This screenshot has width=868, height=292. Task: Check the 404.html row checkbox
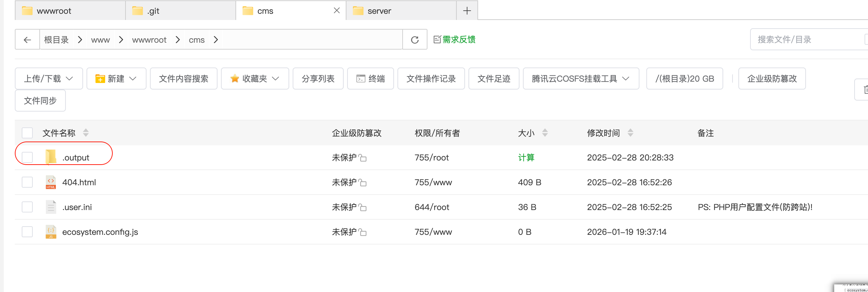pos(27,182)
